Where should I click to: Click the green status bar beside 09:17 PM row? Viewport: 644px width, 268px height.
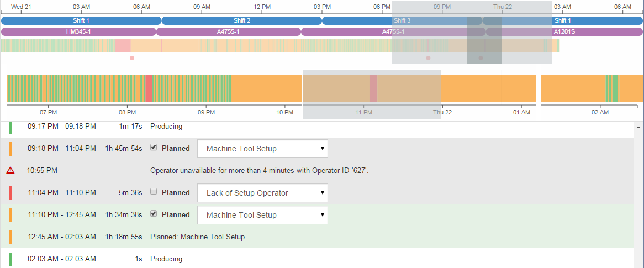(10, 127)
